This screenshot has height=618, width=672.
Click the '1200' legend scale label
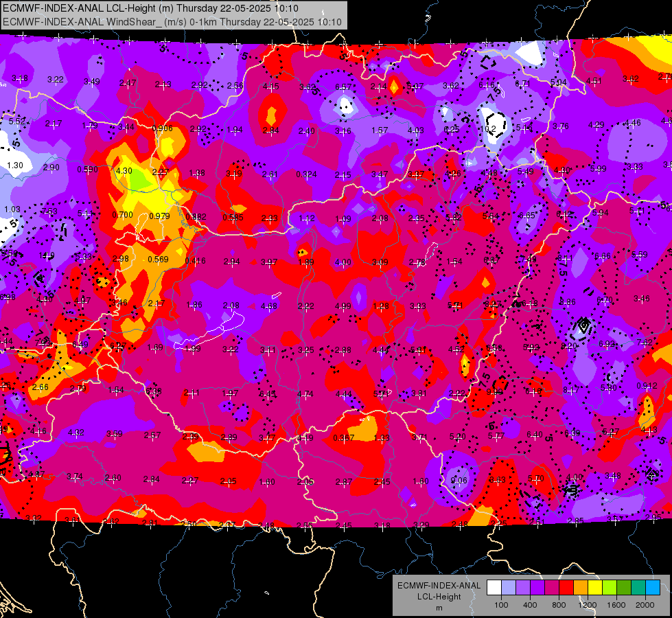click(587, 605)
